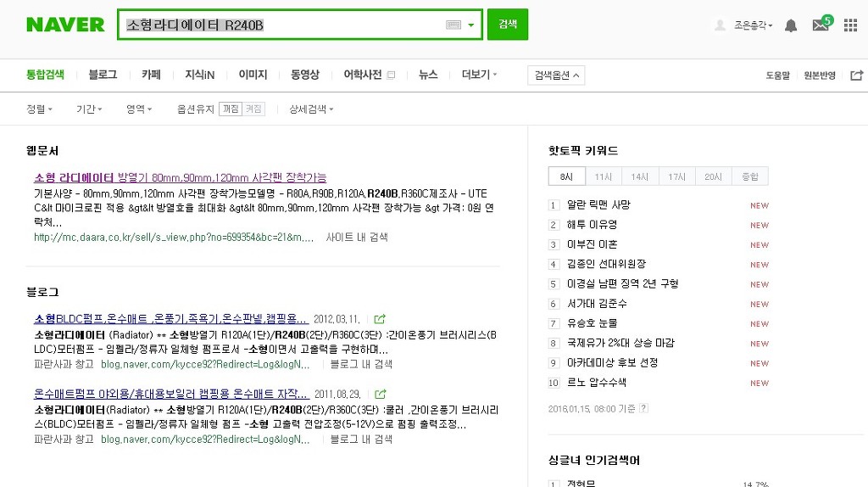Open the 기간 period dropdown
868x487 pixels.
coord(89,109)
